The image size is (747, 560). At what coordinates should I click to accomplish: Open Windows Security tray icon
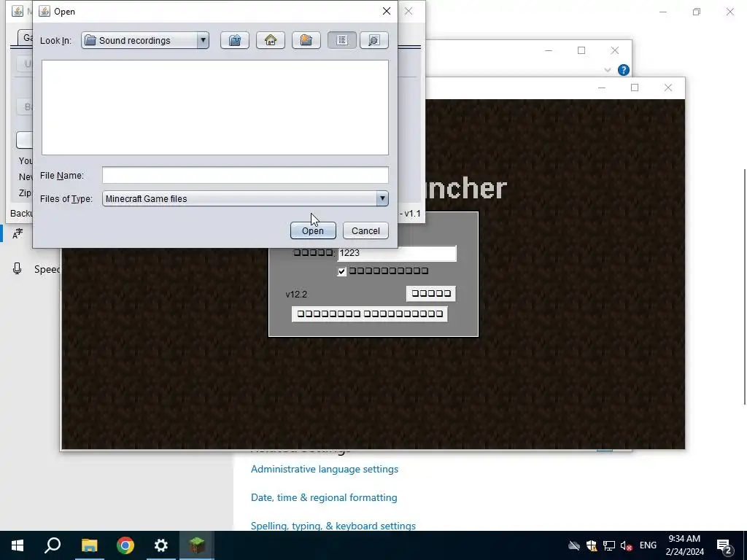[591, 545]
